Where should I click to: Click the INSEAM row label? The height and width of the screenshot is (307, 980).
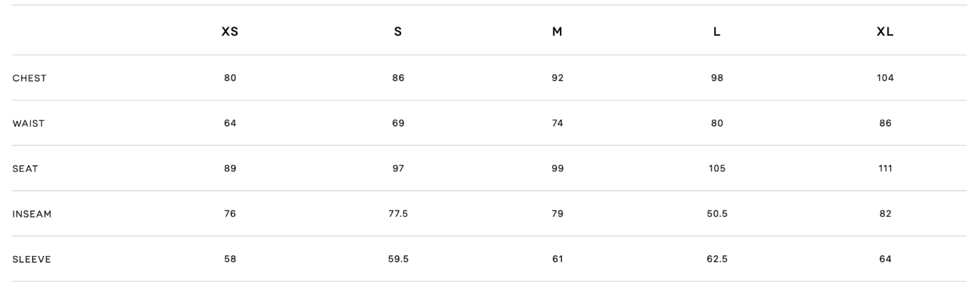(x=32, y=214)
